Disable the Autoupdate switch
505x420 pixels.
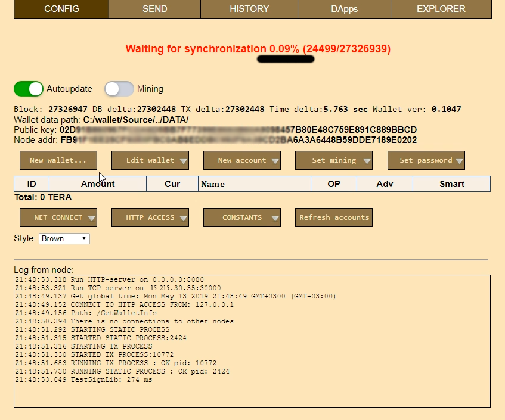tap(29, 89)
